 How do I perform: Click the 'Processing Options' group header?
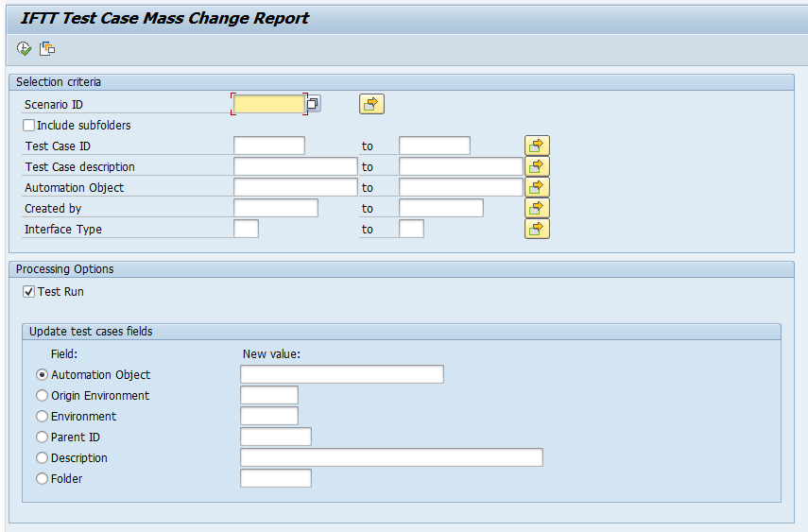click(x=65, y=269)
